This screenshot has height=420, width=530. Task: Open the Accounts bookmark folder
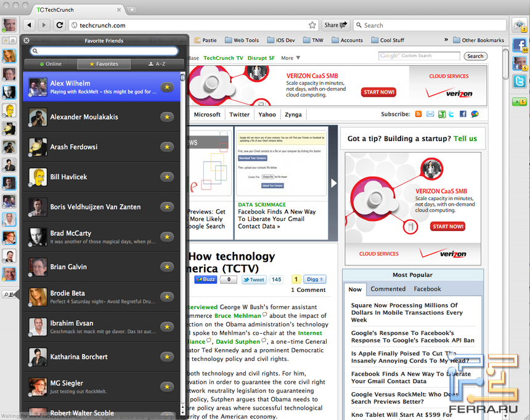point(347,40)
